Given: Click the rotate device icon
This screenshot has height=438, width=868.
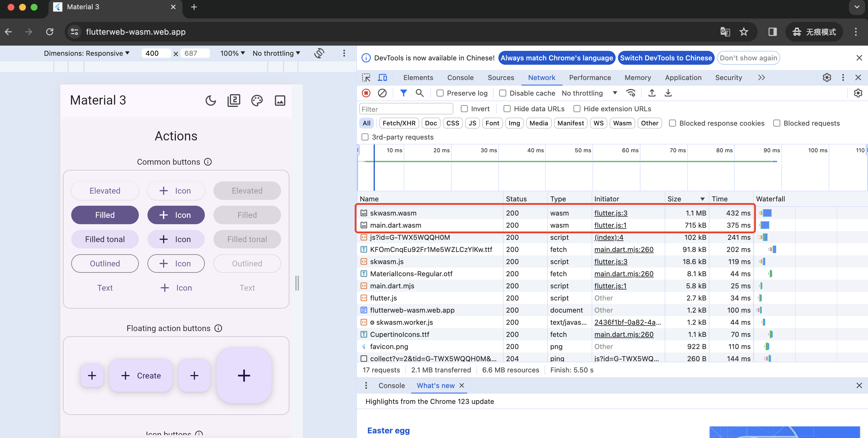Looking at the screenshot, I should pyautogui.click(x=319, y=53).
